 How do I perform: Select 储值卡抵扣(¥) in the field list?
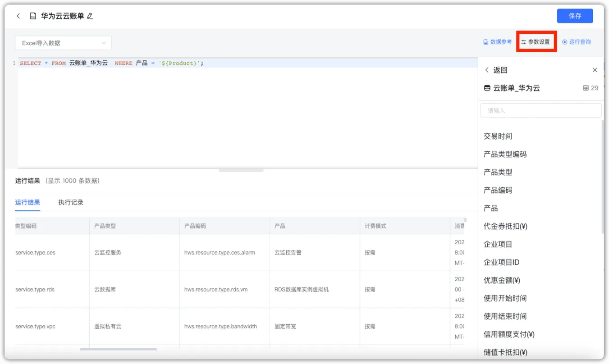coord(505,352)
